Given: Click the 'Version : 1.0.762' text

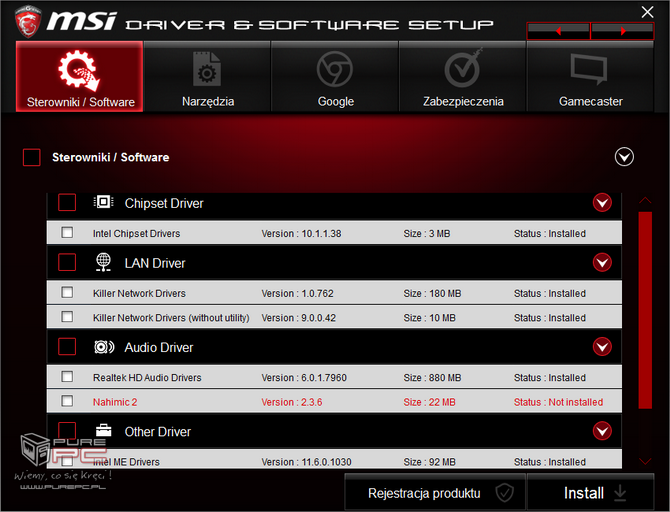Looking at the screenshot, I should pyautogui.click(x=297, y=294).
